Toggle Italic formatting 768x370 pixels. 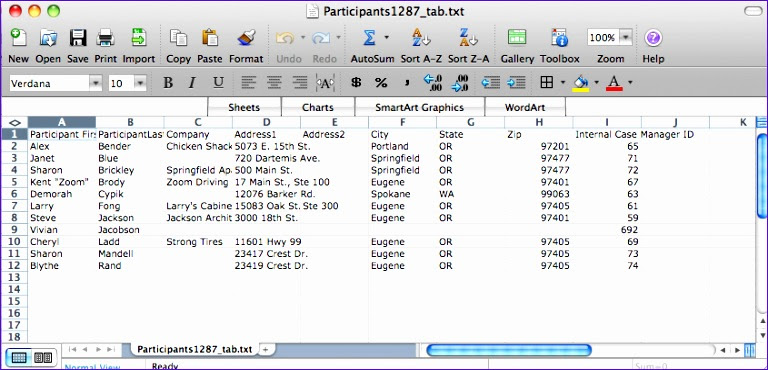pos(192,83)
